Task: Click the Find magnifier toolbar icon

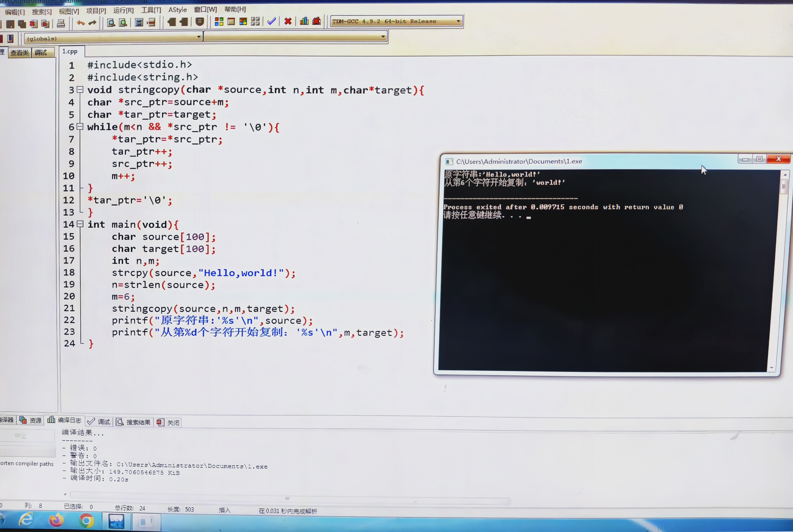Action: click(x=111, y=23)
